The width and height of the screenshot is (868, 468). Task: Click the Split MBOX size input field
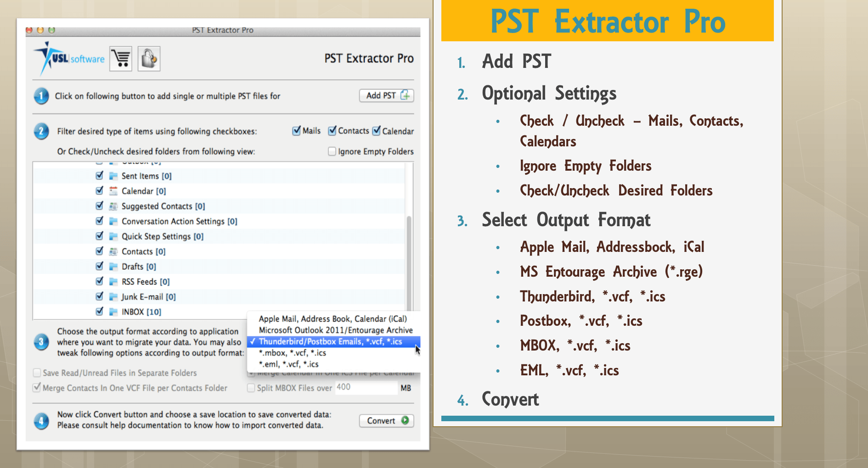coord(366,388)
